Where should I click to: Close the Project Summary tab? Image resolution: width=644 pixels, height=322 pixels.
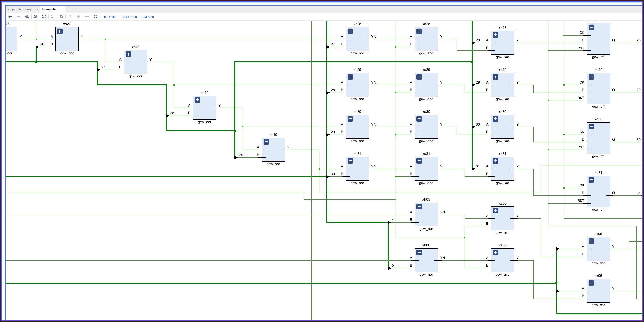(38, 10)
